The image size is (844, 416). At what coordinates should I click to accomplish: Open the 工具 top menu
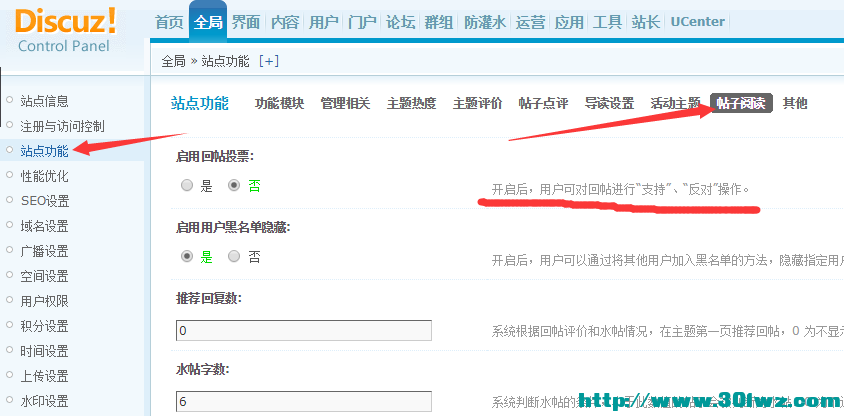coord(607,22)
